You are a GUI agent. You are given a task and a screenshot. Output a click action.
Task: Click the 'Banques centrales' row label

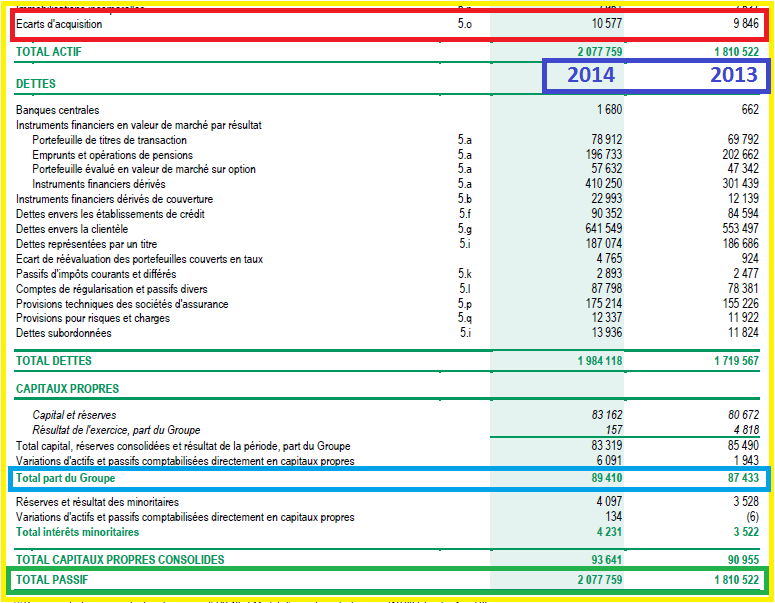[x=57, y=110]
